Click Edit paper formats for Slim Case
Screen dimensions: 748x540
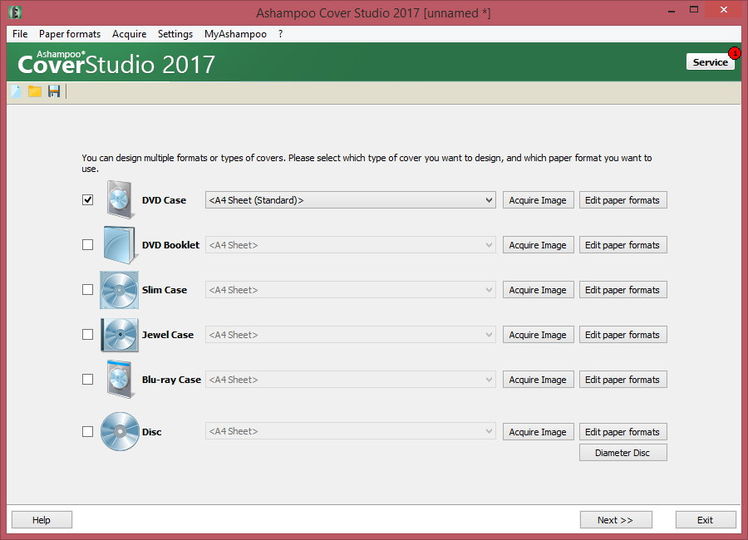click(623, 290)
